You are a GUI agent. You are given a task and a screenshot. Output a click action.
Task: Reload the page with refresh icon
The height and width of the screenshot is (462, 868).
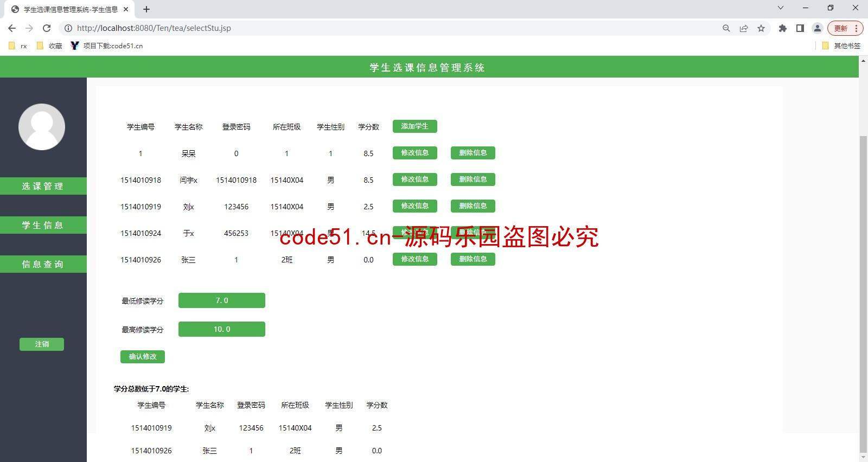[x=47, y=28]
